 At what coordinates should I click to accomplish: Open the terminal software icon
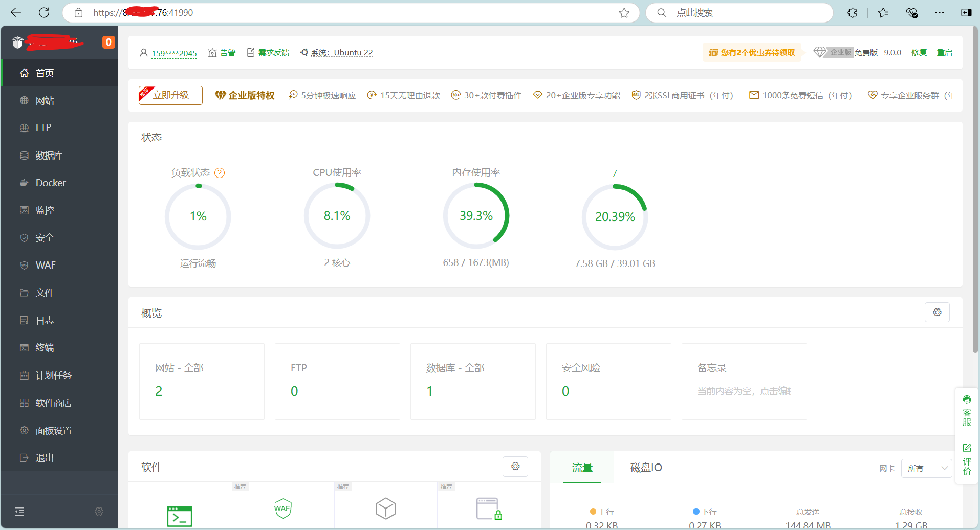coord(180,516)
